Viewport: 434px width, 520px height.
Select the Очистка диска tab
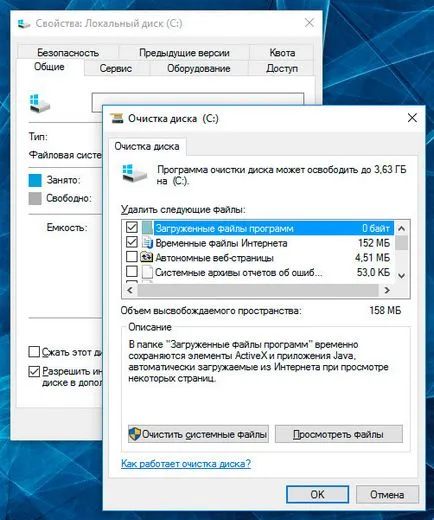(147, 146)
